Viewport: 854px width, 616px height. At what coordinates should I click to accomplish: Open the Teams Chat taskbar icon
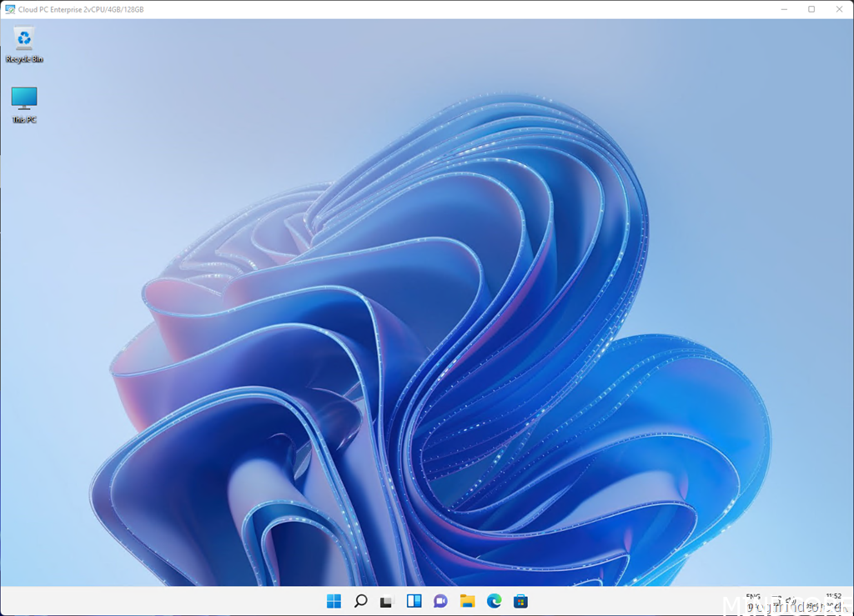pyautogui.click(x=440, y=601)
